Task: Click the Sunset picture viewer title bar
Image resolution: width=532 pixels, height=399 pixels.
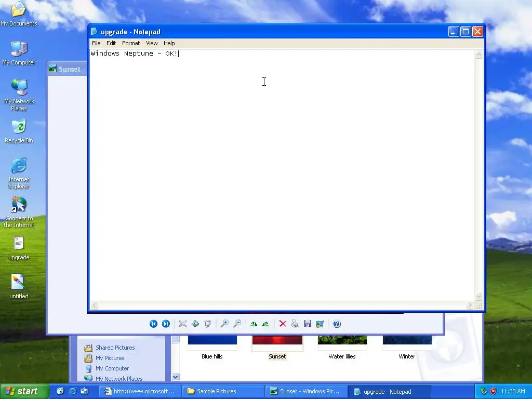Action: coord(67,69)
